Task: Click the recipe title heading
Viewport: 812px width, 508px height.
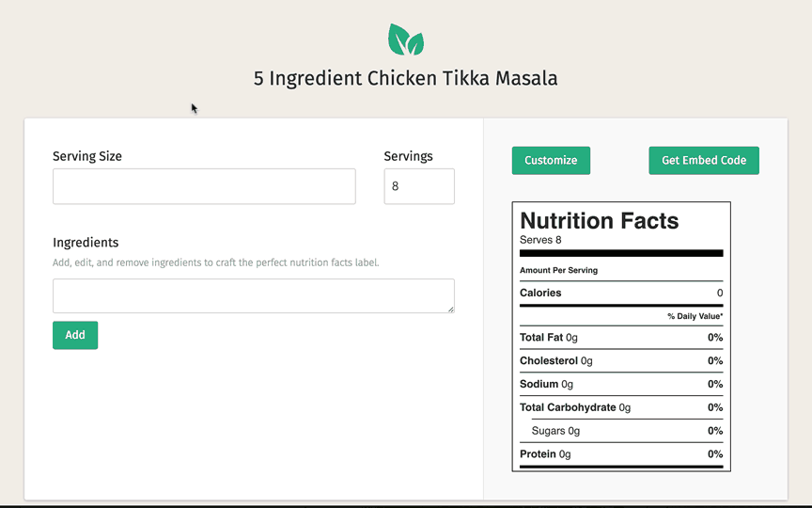Action: pos(406,78)
